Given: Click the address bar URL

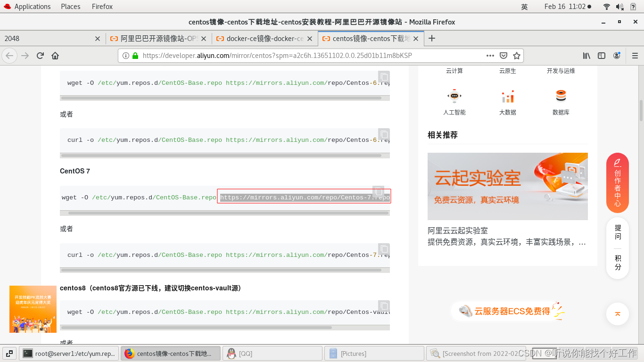Looking at the screenshot, I should (277, 56).
